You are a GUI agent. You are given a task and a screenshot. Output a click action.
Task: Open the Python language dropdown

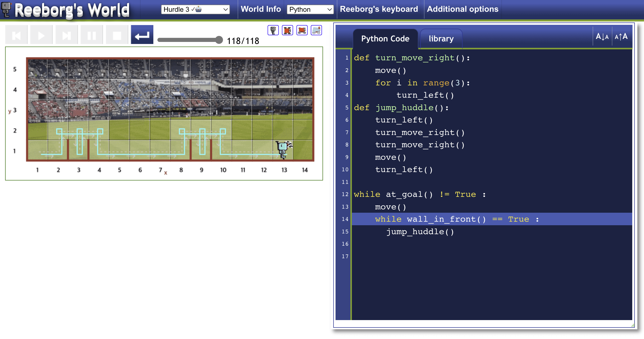click(x=310, y=9)
